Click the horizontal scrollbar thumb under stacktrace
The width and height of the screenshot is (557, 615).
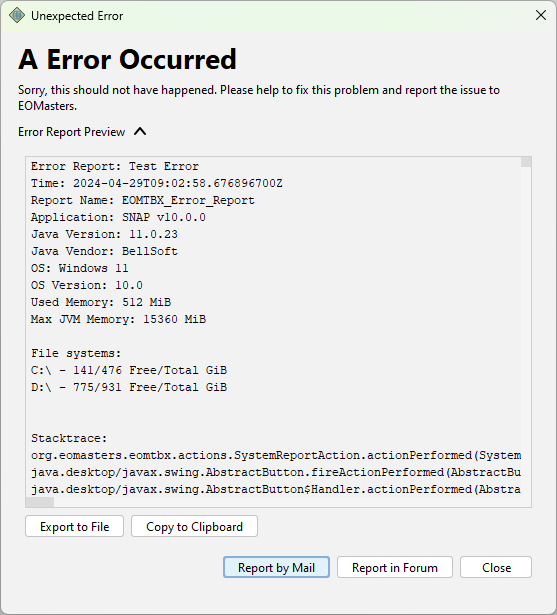tap(40, 502)
